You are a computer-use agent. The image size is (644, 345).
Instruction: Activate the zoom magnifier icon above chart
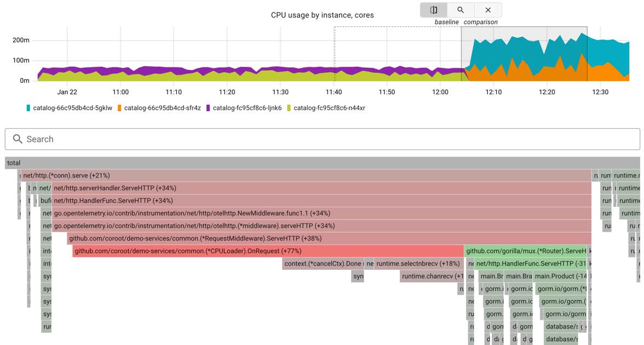coord(461,10)
